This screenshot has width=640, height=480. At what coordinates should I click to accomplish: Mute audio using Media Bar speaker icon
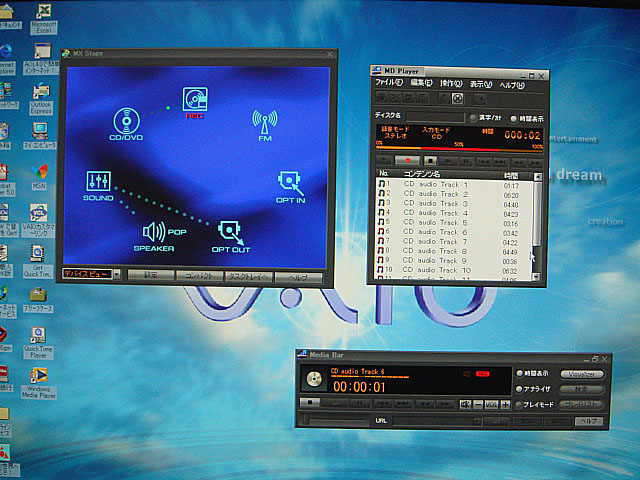[465, 374]
